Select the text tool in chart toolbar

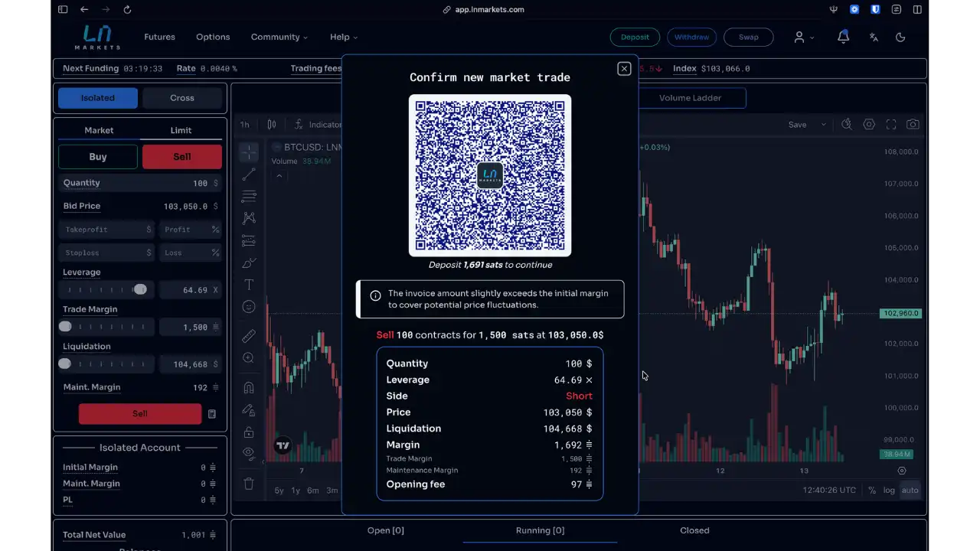pos(249,285)
